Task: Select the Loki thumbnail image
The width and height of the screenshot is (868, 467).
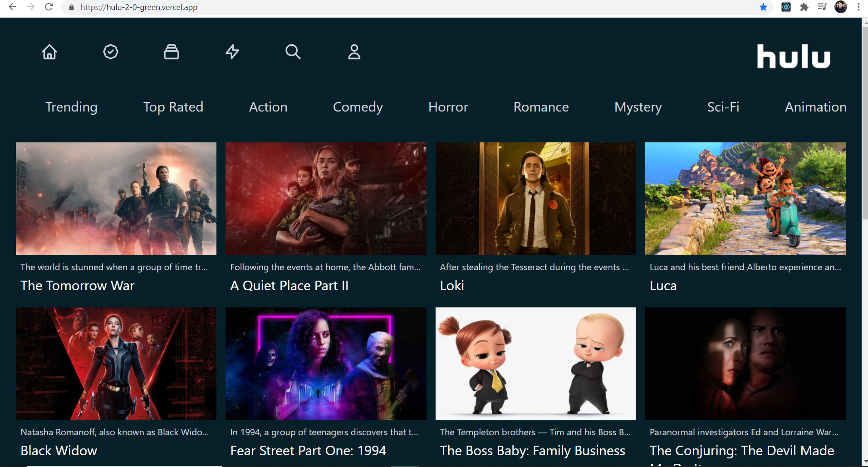Action: (x=535, y=199)
